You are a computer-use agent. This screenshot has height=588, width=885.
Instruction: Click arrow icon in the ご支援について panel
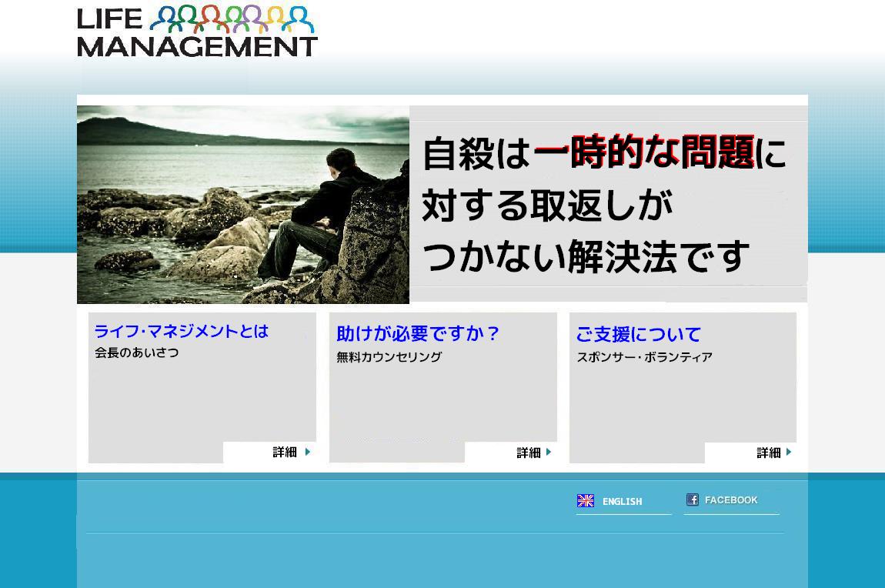point(789,452)
